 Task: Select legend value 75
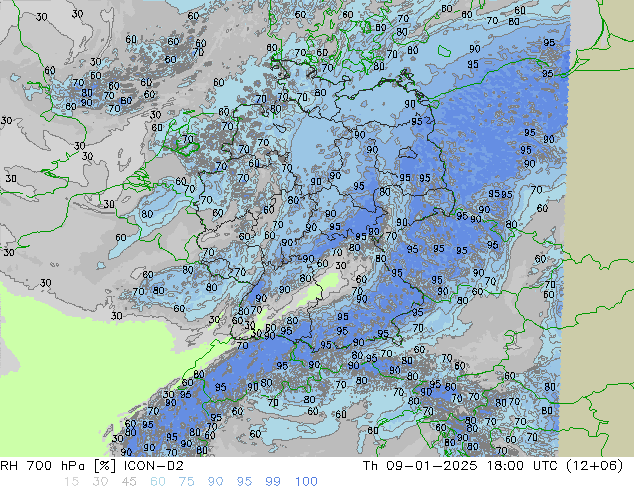(186, 482)
